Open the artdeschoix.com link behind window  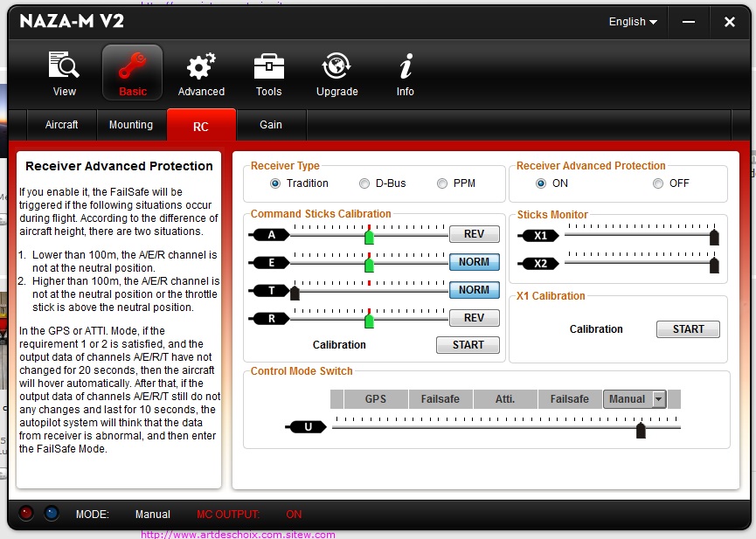coord(238,534)
